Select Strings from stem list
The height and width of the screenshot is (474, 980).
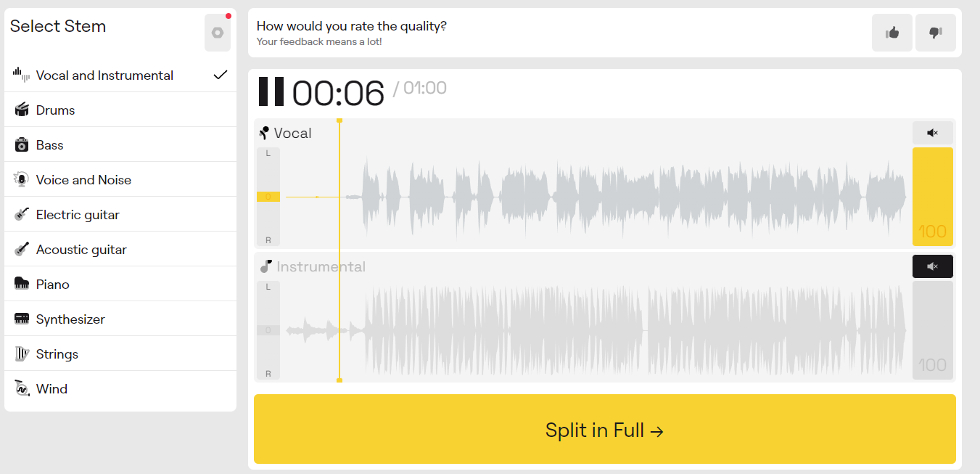[x=57, y=354]
